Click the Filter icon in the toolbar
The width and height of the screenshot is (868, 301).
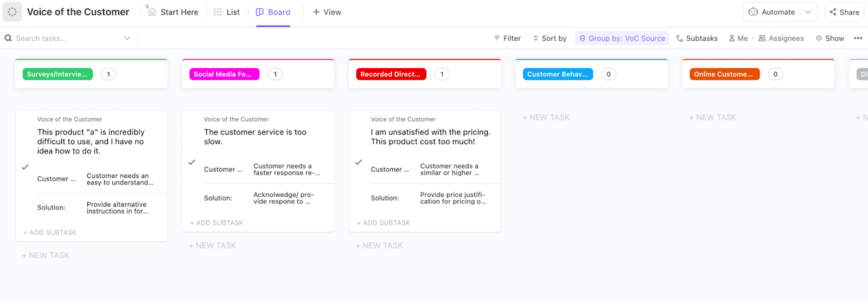click(497, 38)
